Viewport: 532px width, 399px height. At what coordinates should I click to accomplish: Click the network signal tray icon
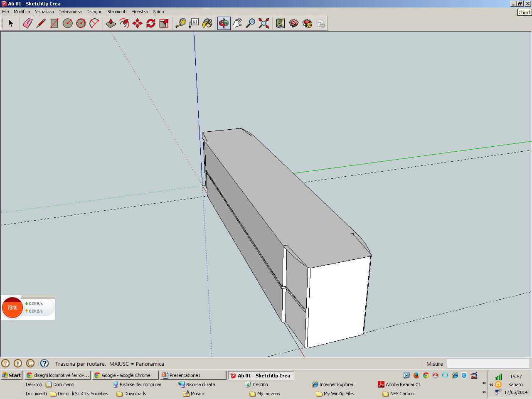coord(498,377)
